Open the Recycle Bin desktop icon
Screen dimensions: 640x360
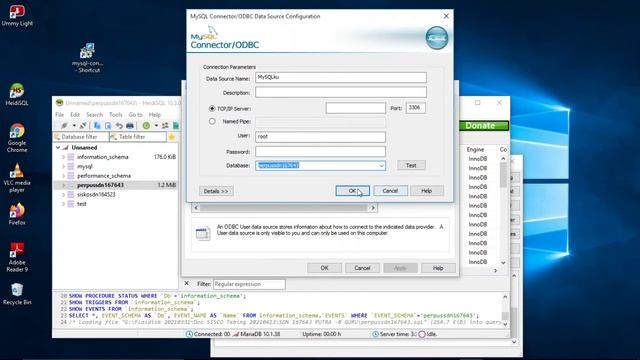[x=17, y=294]
